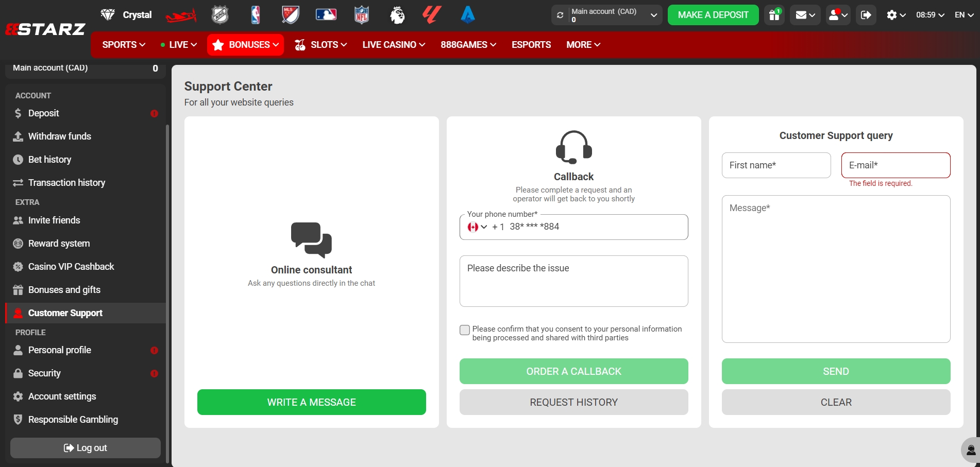980x467 pixels.
Task: Open Transaction history in the sidebar
Action: 66,183
